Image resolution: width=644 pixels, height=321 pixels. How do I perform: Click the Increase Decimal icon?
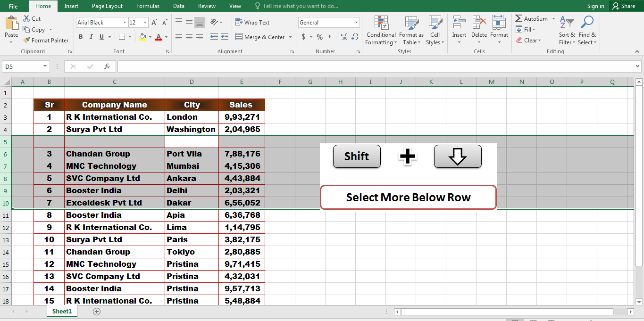344,36
